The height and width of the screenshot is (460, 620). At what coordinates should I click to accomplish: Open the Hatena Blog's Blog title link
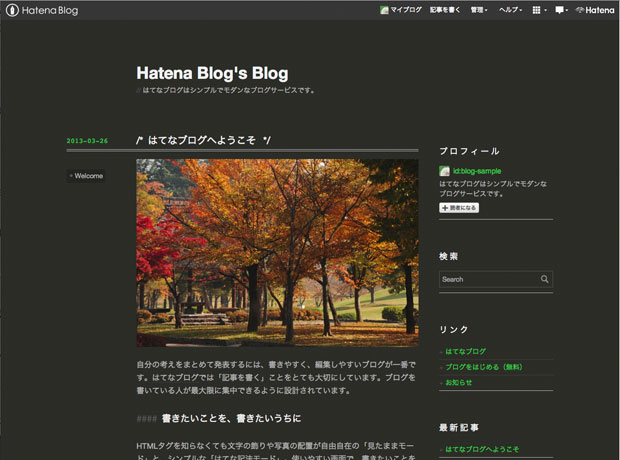pyautogui.click(x=212, y=73)
